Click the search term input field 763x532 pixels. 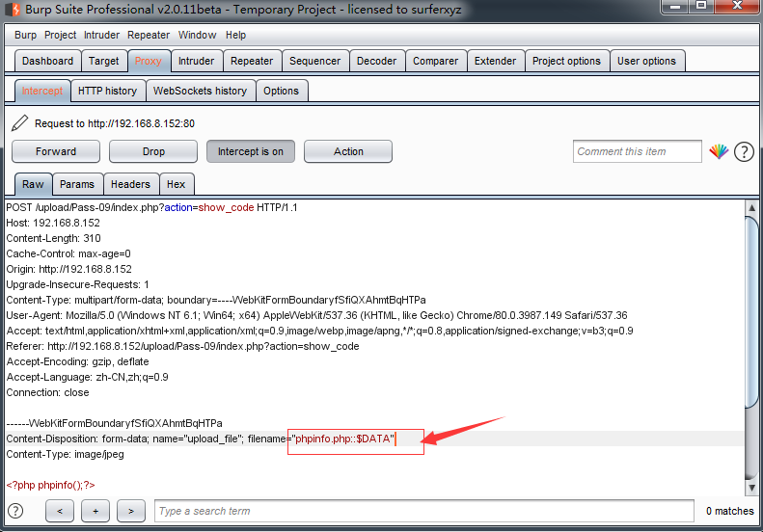coord(424,511)
